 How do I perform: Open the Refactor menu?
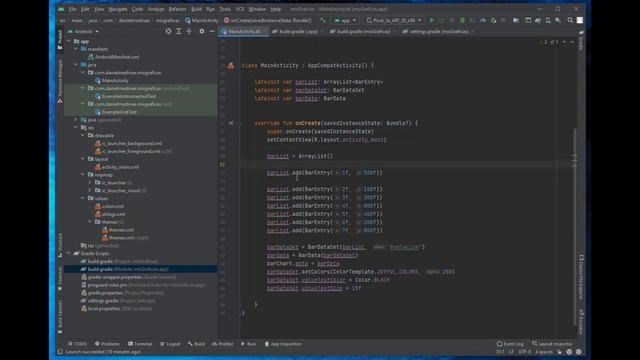(177, 9)
